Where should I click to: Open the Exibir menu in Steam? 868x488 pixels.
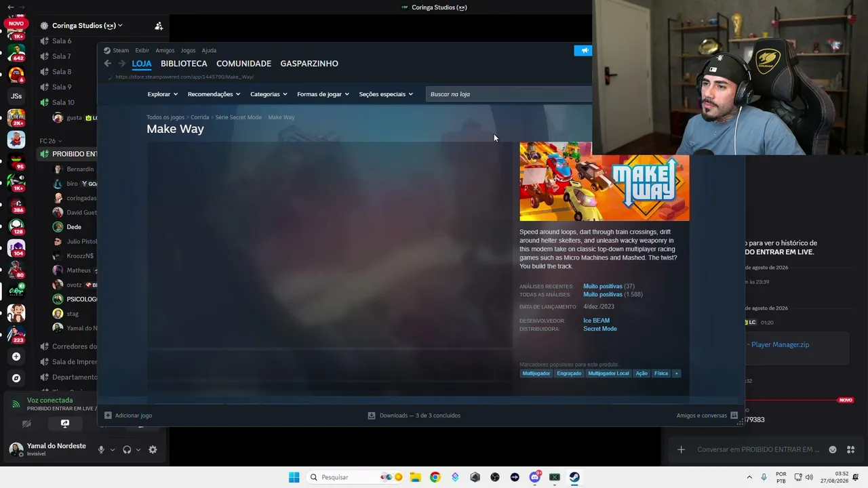(x=142, y=50)
